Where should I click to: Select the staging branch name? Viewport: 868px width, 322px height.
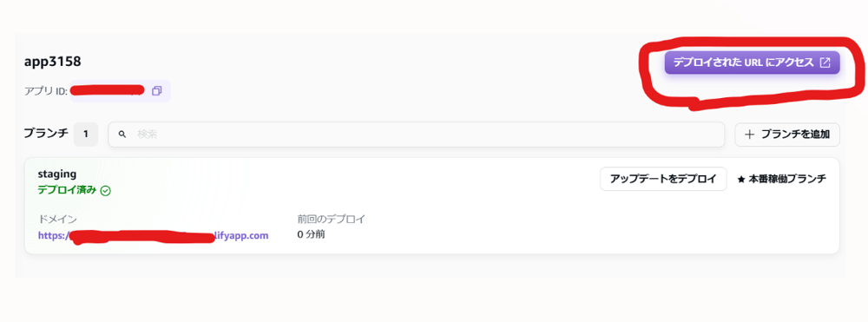tap(57, 174)
